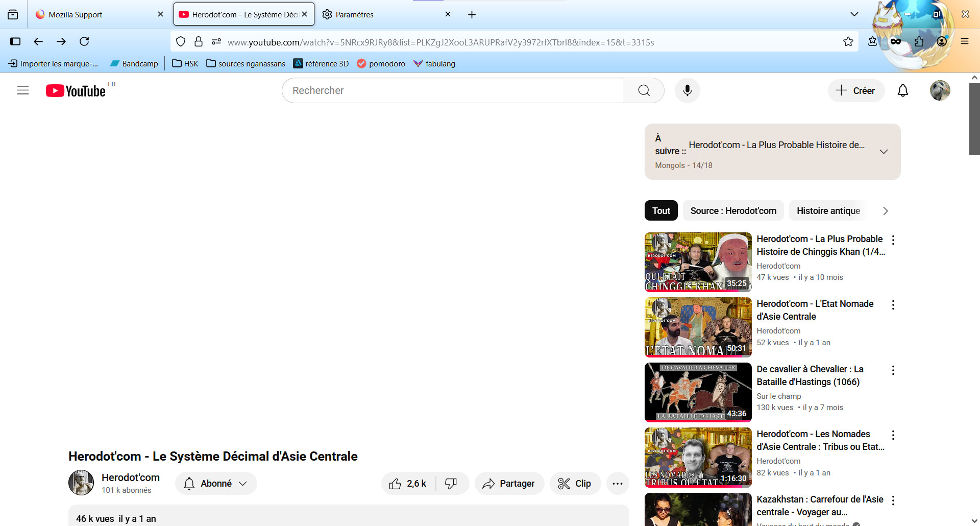Screen dimensions: 980x526
Task: Select the Source : Herodot'com chip
Action: (x=733, y=210)
